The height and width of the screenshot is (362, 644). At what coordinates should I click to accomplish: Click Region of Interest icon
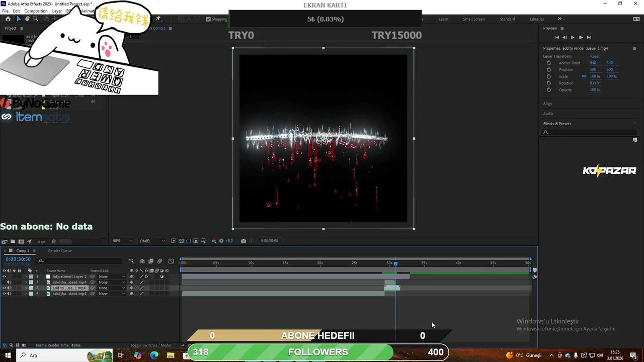tap(196, 241)
